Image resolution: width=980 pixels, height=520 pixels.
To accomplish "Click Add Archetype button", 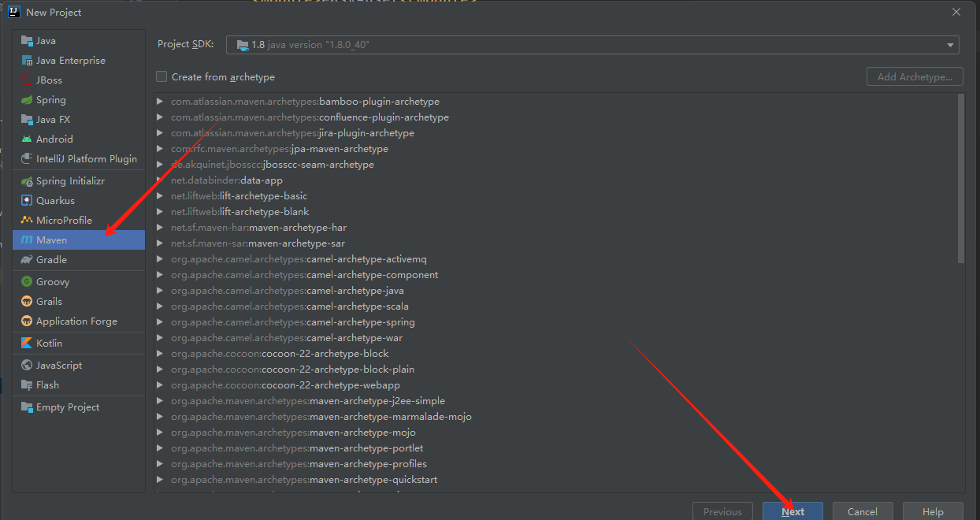I will click(x=915, y=76).
